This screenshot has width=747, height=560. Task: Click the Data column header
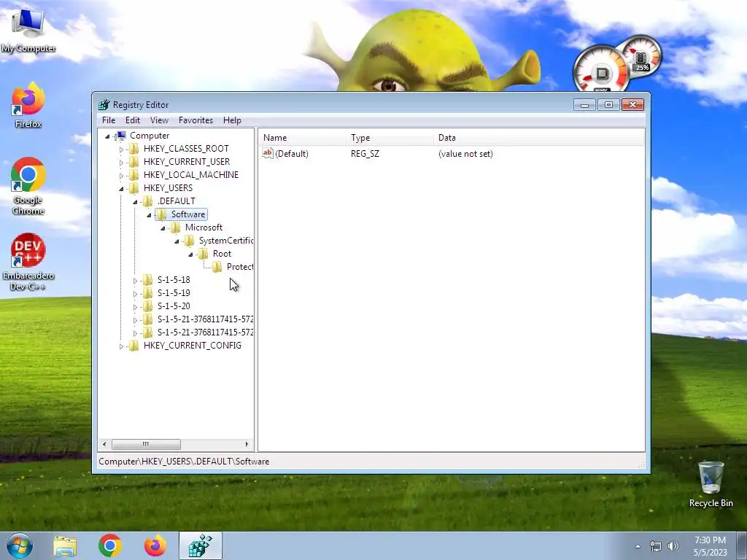click(539, 138)
